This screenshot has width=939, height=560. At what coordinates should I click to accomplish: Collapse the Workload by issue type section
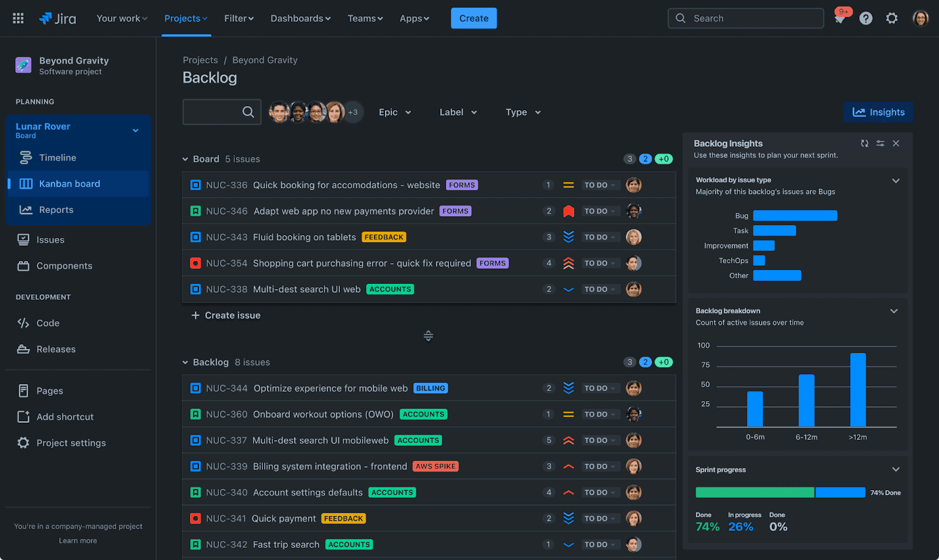coord(896,181)
